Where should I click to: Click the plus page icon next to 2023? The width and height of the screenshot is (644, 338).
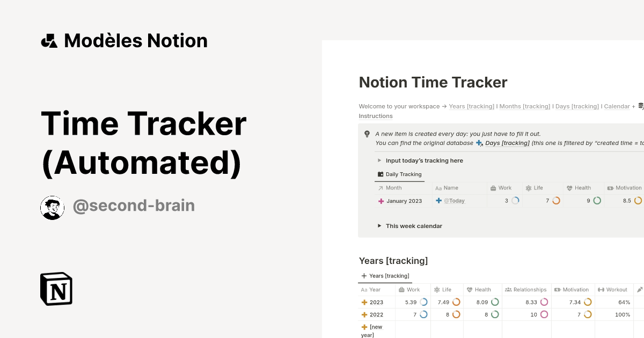363,302
